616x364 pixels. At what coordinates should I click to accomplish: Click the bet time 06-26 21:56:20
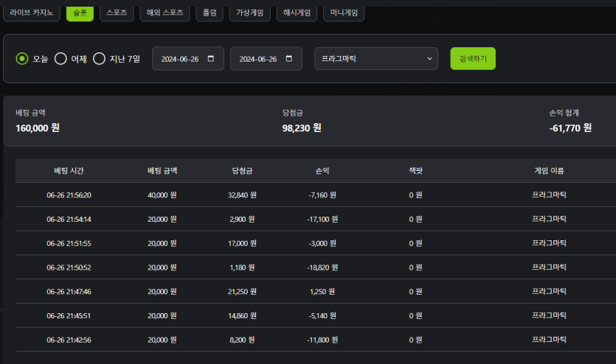click(69, 195)
